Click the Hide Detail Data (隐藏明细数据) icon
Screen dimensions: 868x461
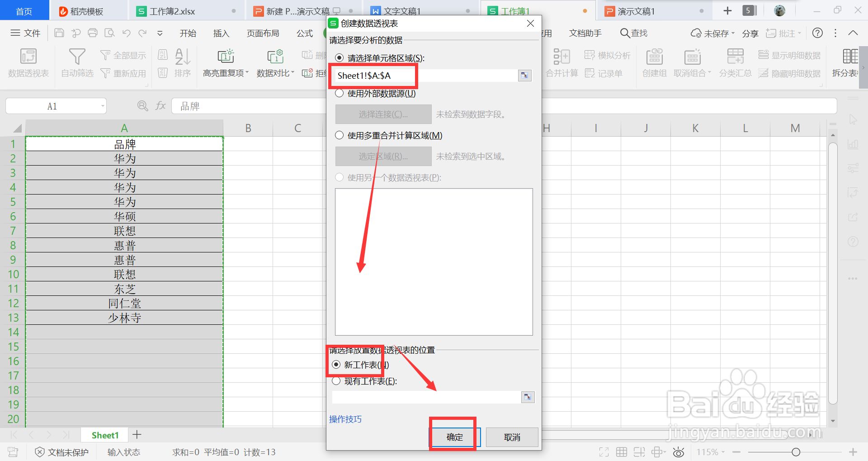[x=763, y=73]
